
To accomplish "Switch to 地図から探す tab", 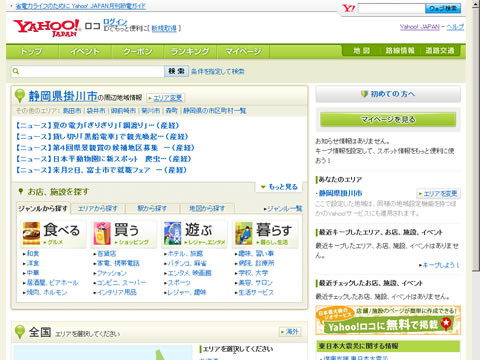I will point(207,209).
